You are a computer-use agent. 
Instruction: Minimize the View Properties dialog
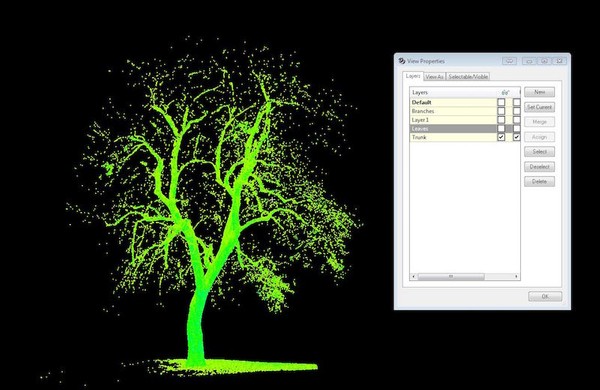[x=529, y=61]
